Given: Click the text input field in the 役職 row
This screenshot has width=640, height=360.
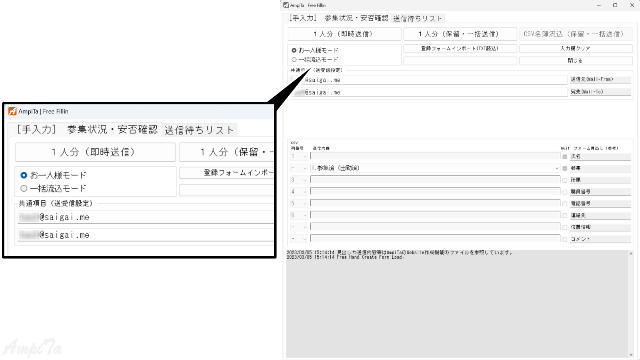Looking at the screenshot, I should coord(435,180).
